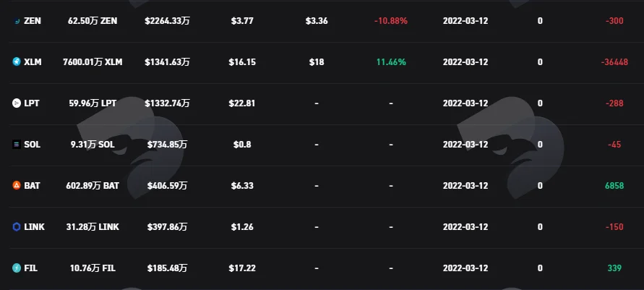Viewport: 644px width, 290px height.
Task: Click the 11.46% change for XLM
Action: 392,62
